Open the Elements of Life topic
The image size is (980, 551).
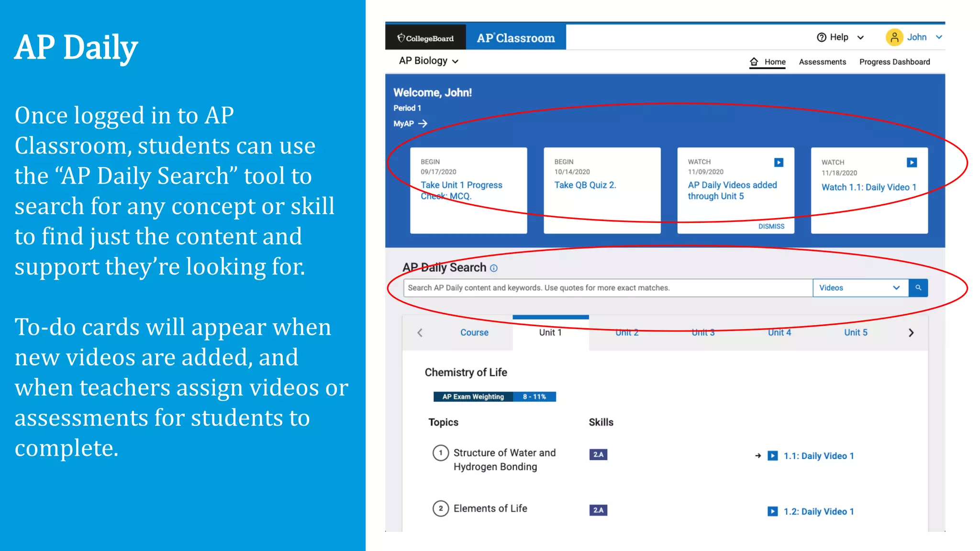[490, 508]
